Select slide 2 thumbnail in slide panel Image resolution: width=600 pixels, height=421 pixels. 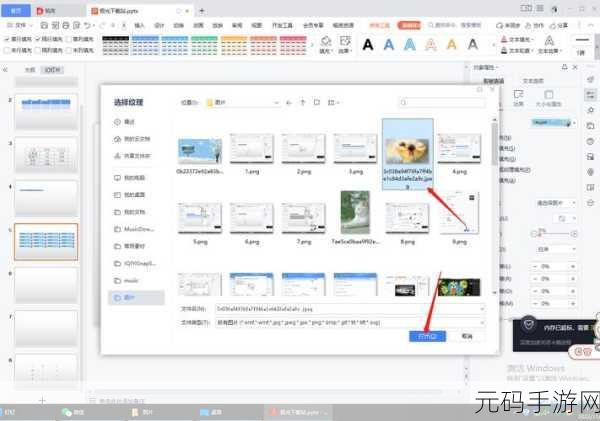click(46, 111)
